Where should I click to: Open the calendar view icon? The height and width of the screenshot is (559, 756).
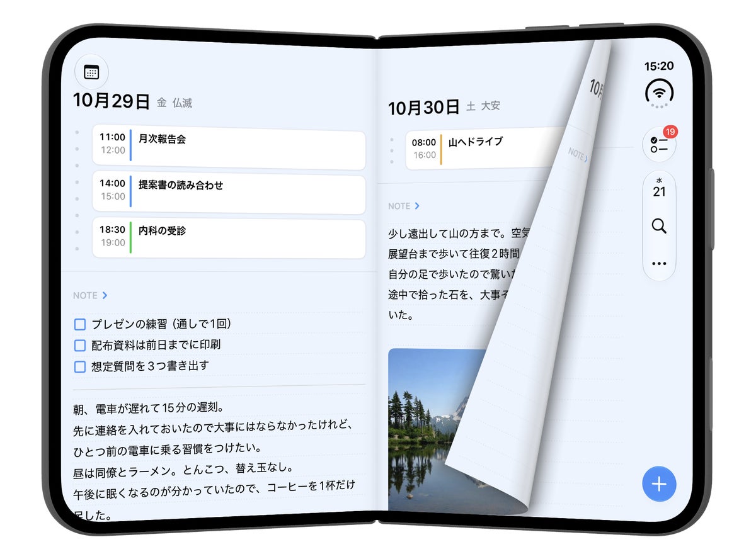pos(91,72)
